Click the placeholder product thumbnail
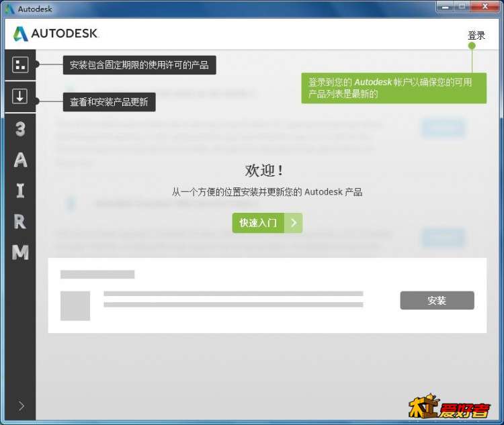The height and width of the screenshot is (425, 504). coord(75,305)
